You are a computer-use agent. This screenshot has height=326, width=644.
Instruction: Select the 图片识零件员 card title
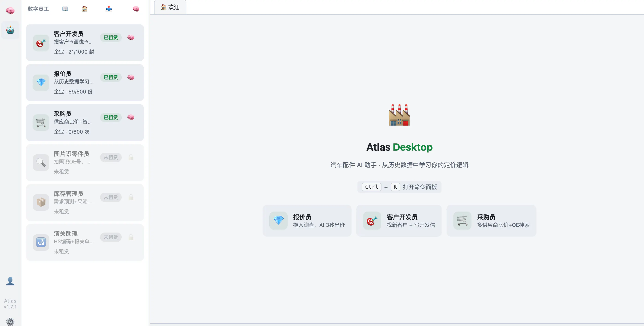pos(72,154)
